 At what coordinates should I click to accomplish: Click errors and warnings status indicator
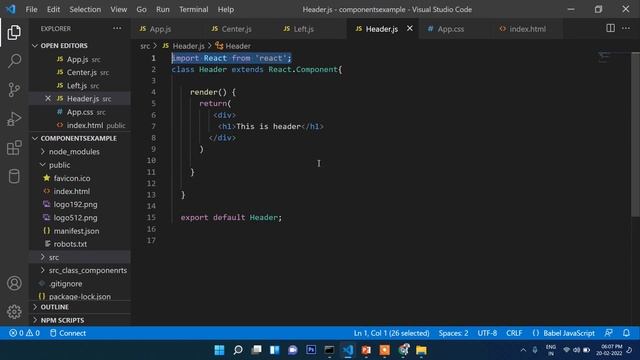(24, 333)
